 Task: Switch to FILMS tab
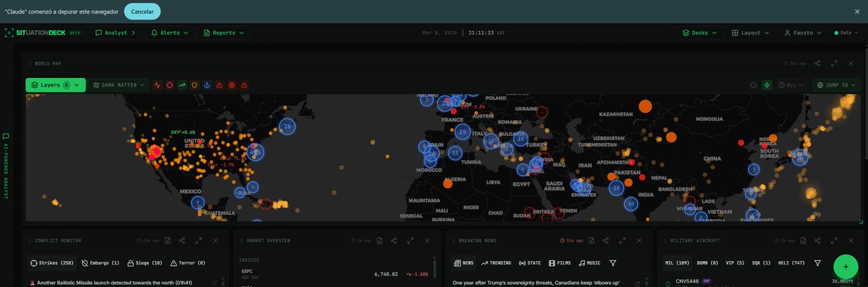(561, 263)
